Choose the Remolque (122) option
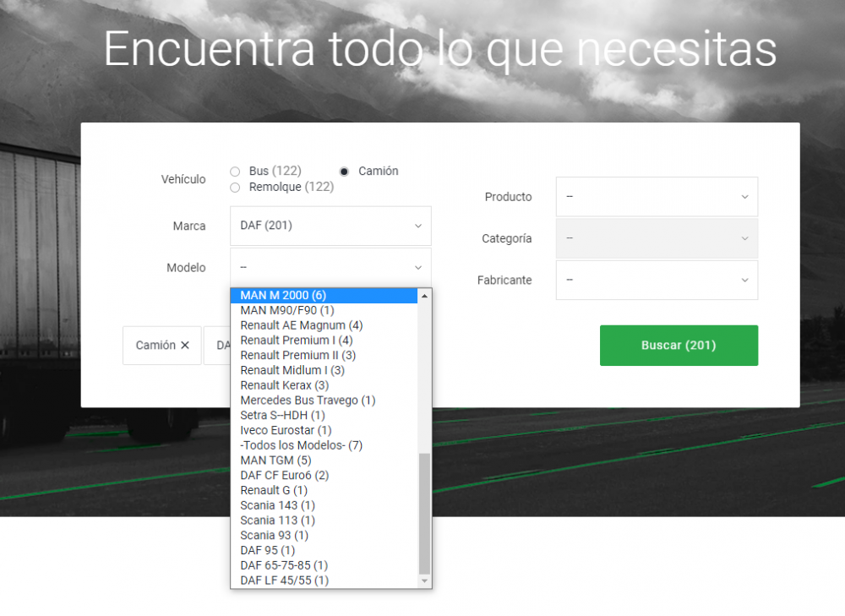 tap(234, 187)
